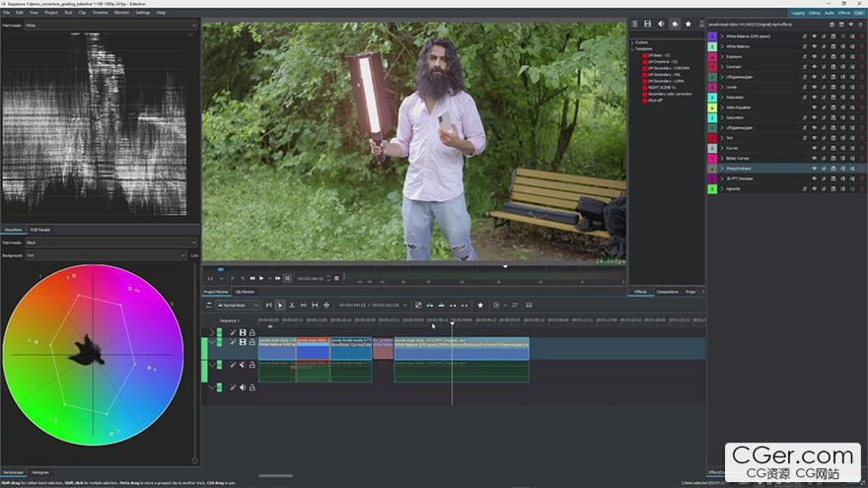Expand the Custom effects folder
Viewport: 868px width, 488px height.
point(632,42)
